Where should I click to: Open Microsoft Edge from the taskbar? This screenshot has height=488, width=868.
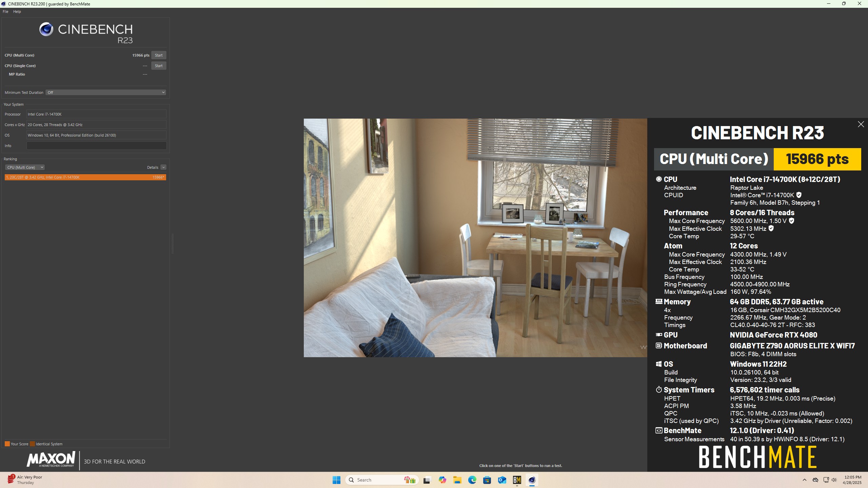click(472, 480)
